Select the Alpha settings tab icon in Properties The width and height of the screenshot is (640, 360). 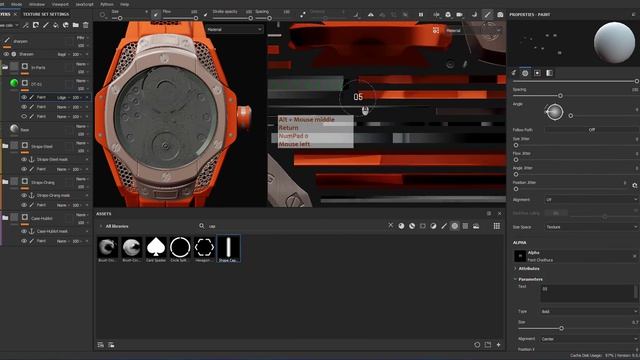tap(525, 73)
